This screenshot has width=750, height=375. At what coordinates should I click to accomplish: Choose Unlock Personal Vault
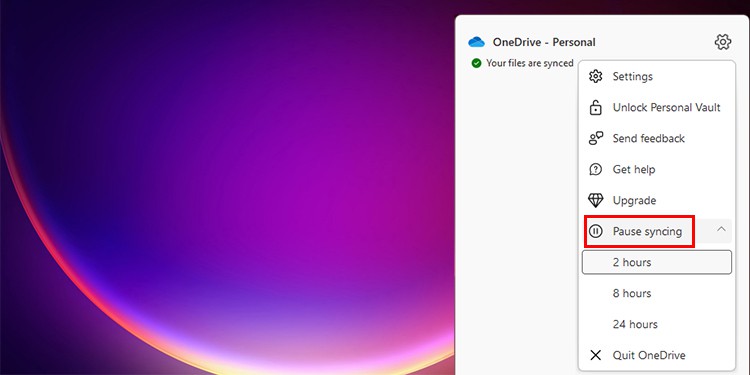657,108
